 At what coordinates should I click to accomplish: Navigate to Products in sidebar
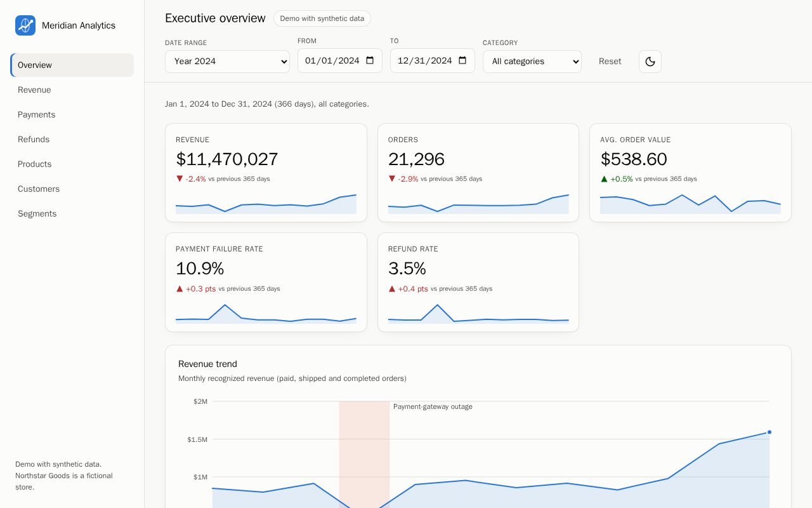tap(72, 164)
